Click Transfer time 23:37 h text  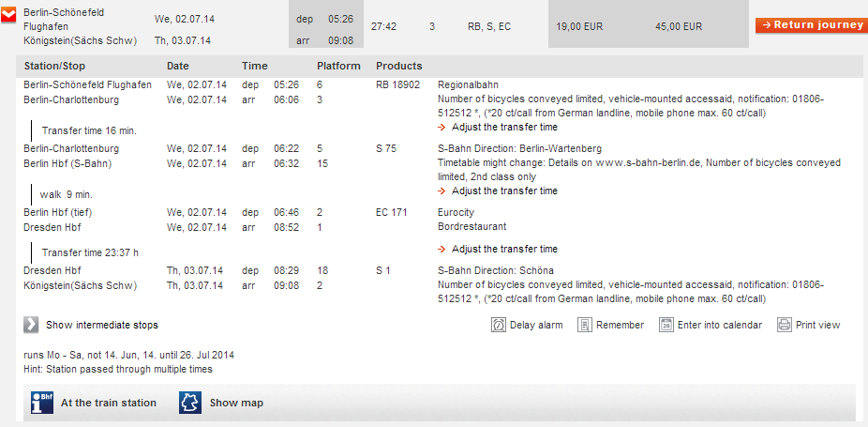point(90,252)
